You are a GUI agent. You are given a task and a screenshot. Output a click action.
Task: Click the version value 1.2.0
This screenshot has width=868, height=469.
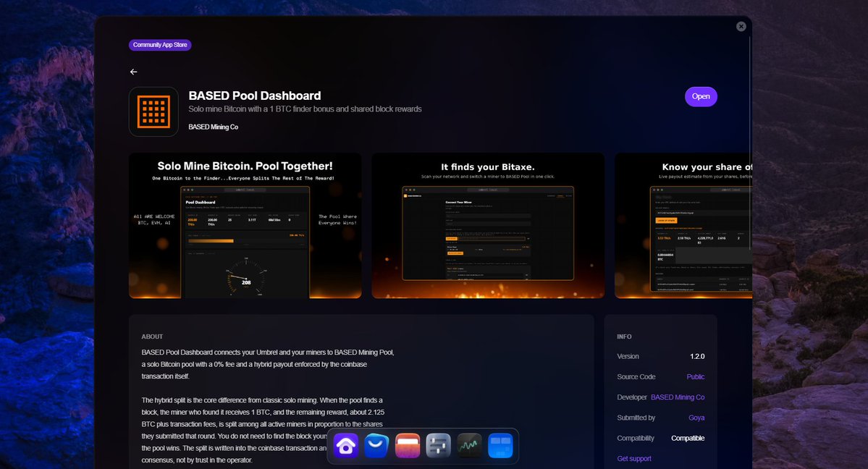tap(697, 356)
